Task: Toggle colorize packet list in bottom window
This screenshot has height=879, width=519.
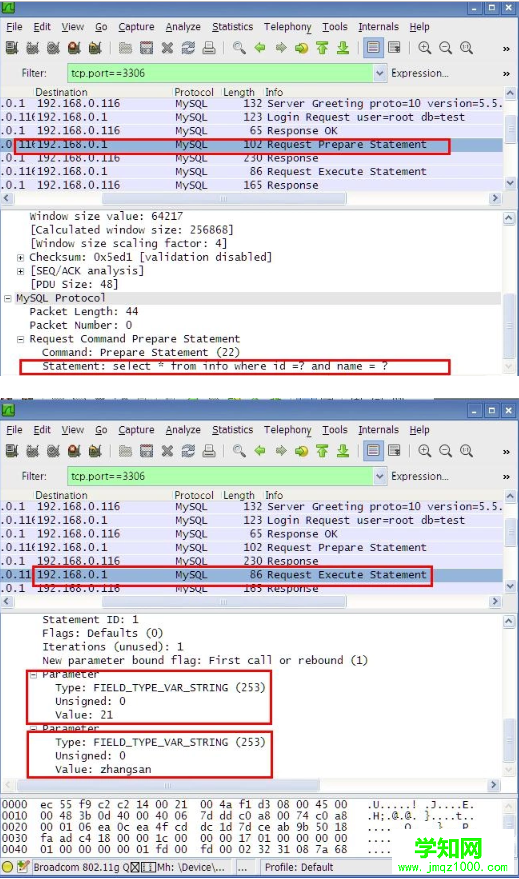Action: tap(373, 451)
